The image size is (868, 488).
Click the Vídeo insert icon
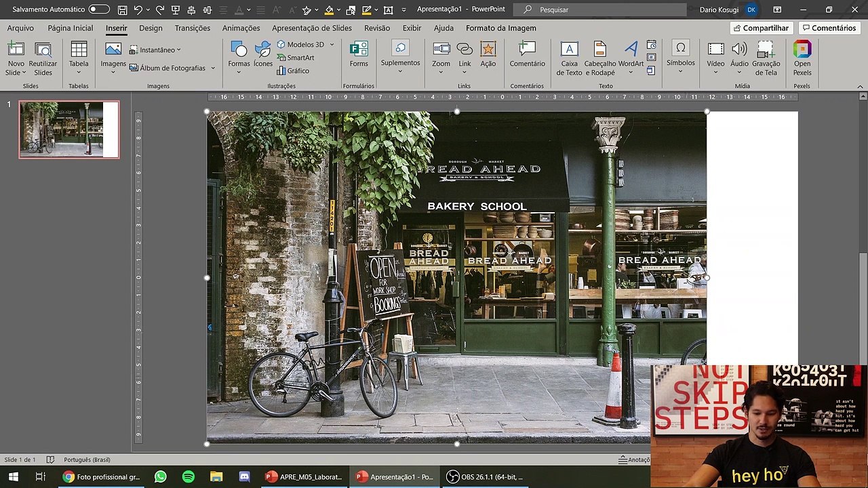point(715,50)
